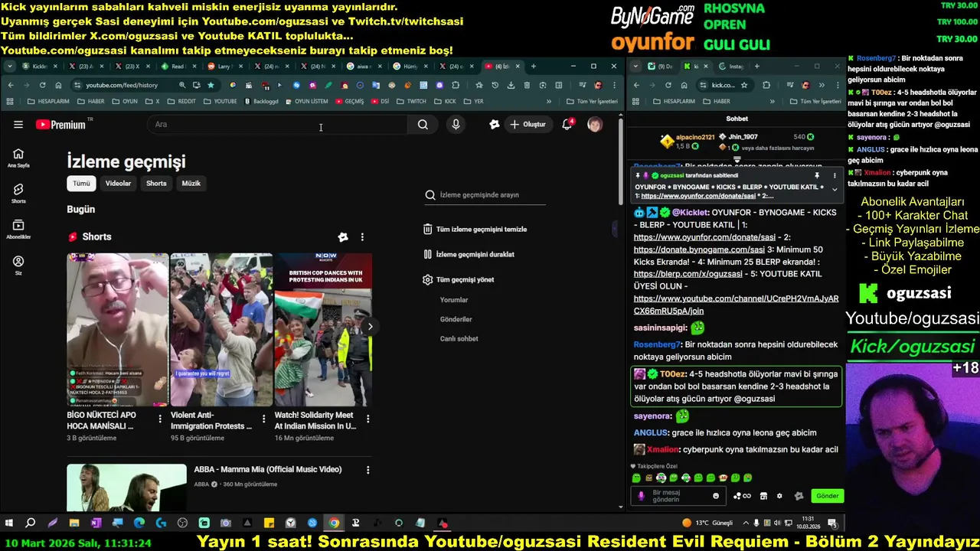The width and height of the screenshot is (980, 551).
Task: Open the blerp.com/x/oguzsasi chat link
Action: pyautogui.click(x=688, y=274)
